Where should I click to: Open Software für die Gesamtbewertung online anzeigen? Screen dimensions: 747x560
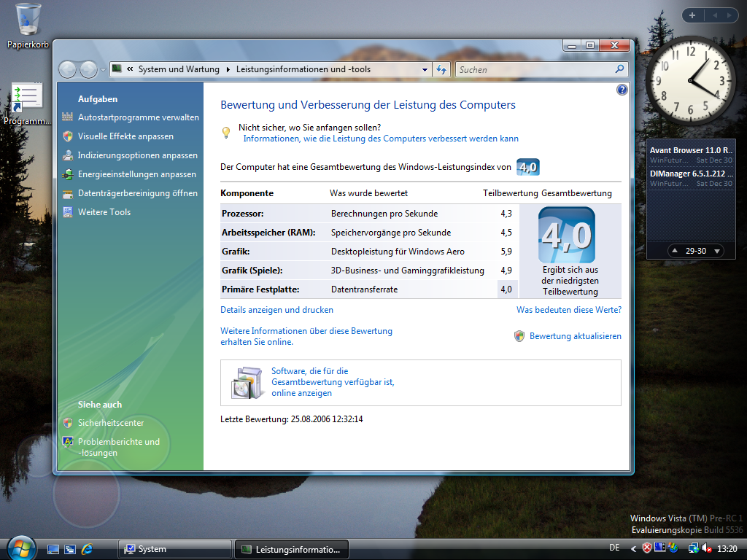point(333,382)
